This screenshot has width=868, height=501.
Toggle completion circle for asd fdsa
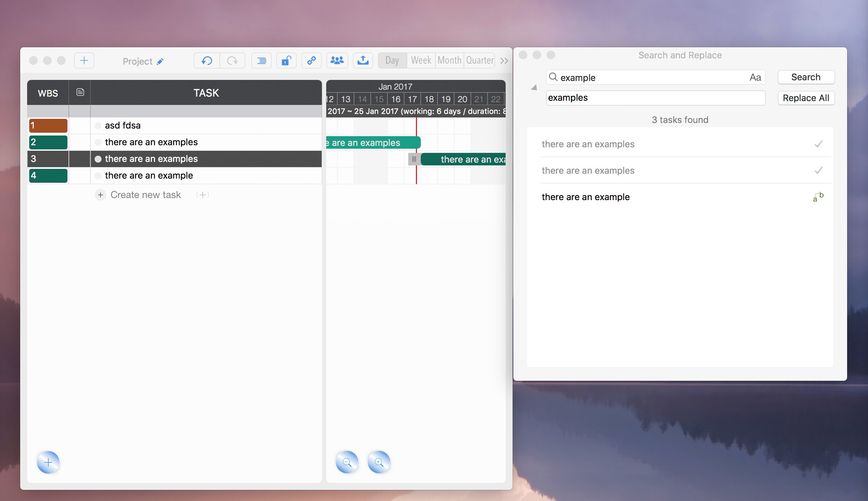point(98,126)
